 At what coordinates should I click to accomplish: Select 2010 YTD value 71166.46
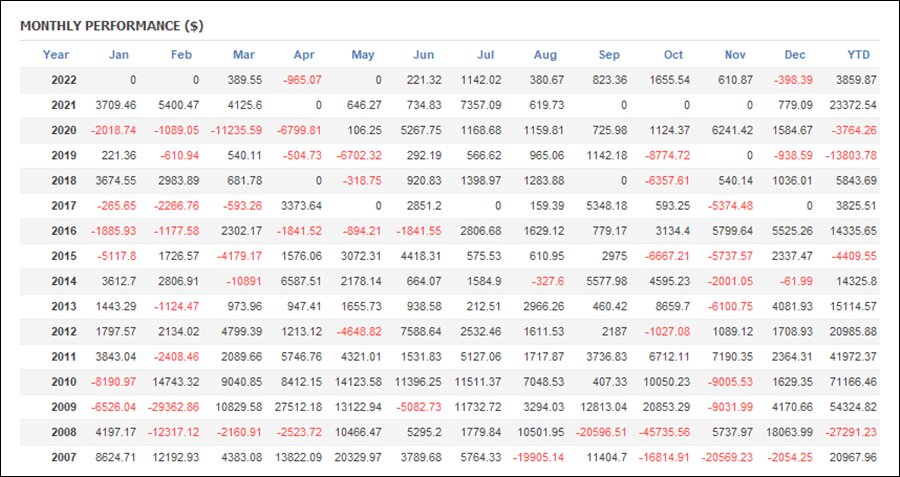(853, 382)
